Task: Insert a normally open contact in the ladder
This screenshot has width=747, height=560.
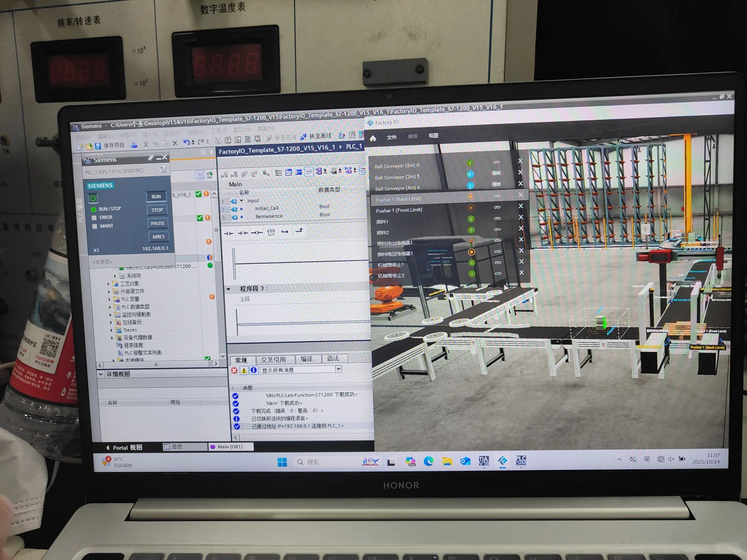Action: click(229, 233)
